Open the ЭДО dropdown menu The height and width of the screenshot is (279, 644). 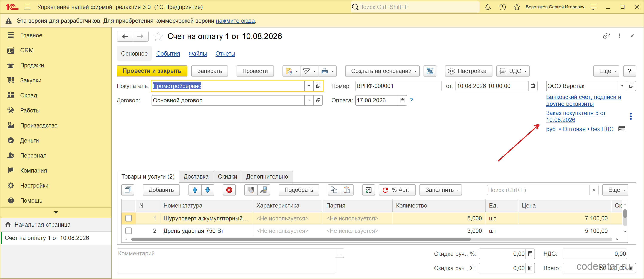pos(513,71)
